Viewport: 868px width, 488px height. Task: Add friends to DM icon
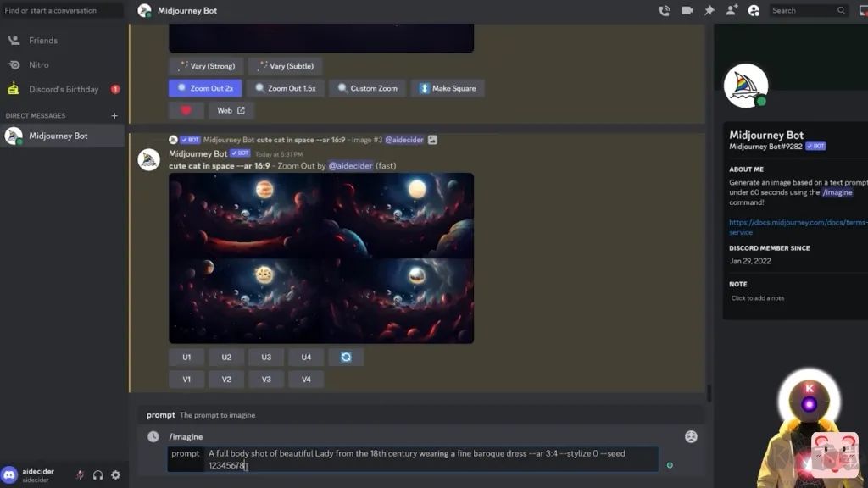(x=732, y=11)
